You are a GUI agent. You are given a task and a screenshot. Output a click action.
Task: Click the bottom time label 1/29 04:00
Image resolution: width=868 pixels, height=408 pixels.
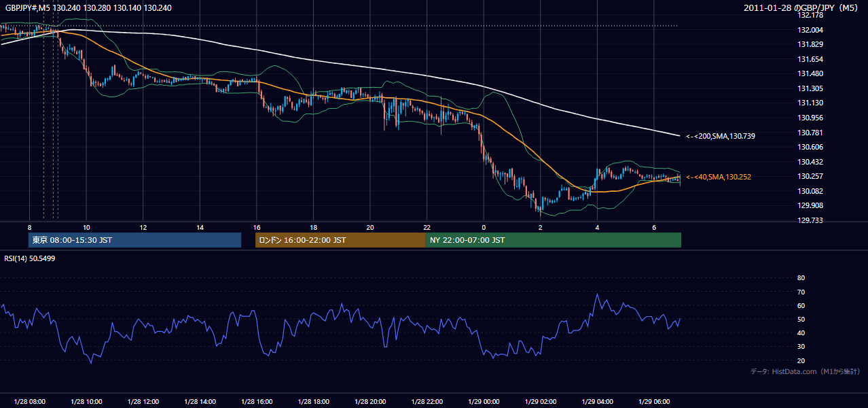tap(597, 402)
